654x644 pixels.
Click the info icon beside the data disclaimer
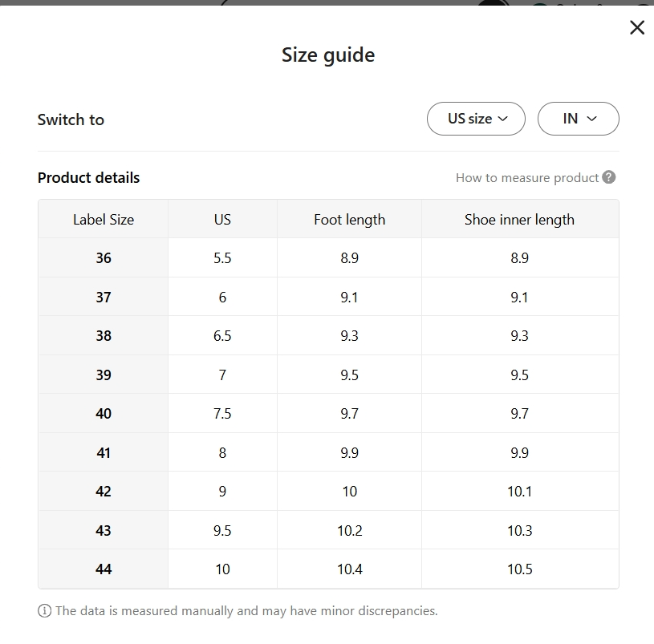click(x=44, y=611)
